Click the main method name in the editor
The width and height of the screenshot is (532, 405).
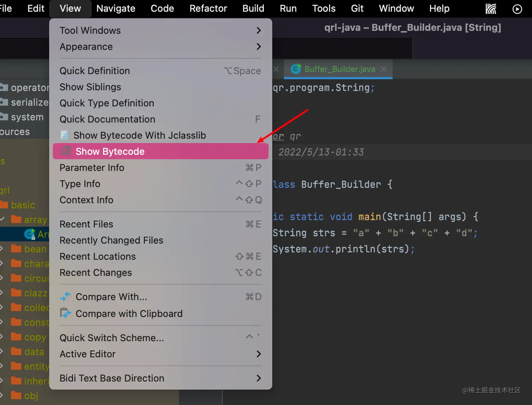[369, 217]
